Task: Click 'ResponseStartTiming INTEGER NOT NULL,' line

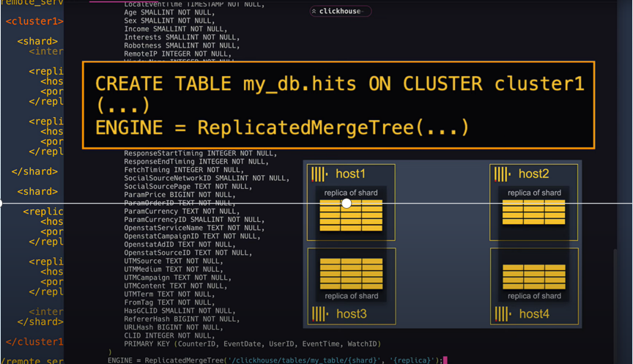Action: (x=201, y=153)
